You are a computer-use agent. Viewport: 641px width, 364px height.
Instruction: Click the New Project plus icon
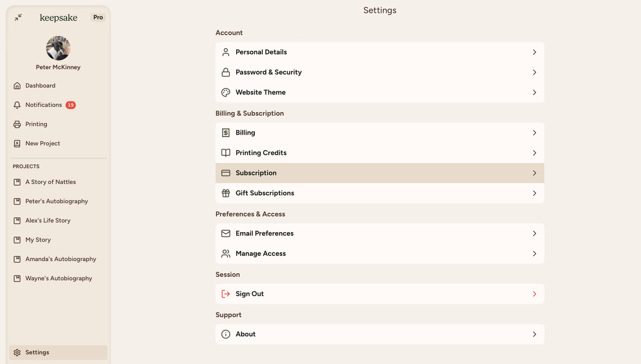[17, 144]
